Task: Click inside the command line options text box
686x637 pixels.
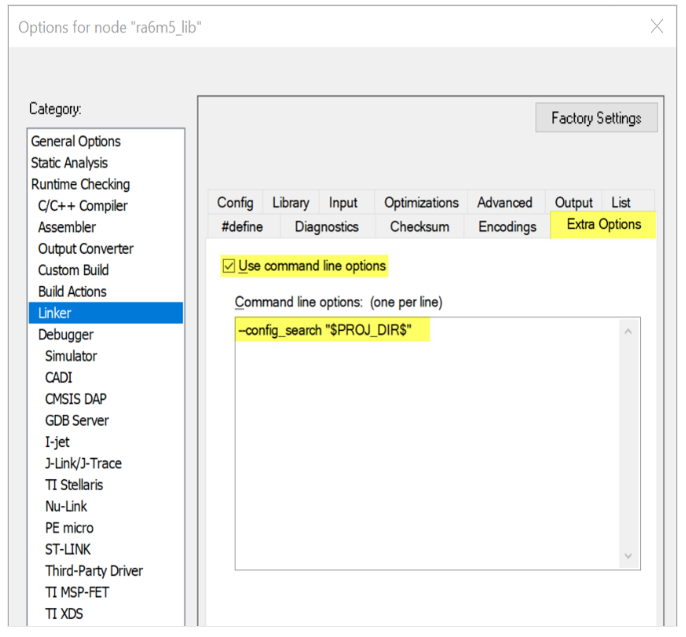Action: [x=438, y=444]
